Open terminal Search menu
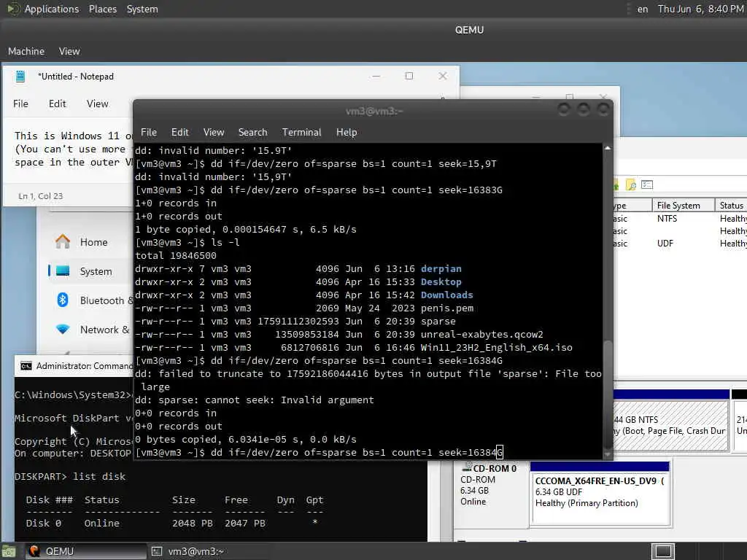Viewport: 747px width, 560px height. click(x=252, y=132)
